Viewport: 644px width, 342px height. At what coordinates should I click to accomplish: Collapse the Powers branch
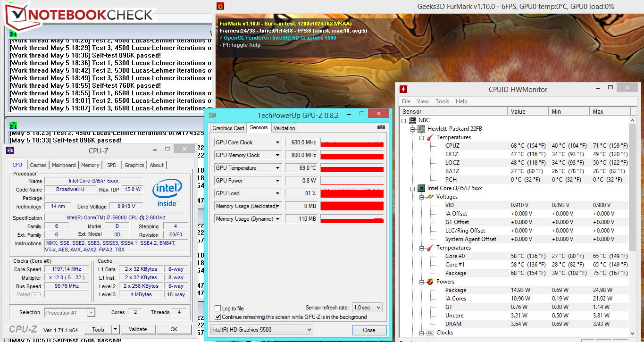click(421, 282)
